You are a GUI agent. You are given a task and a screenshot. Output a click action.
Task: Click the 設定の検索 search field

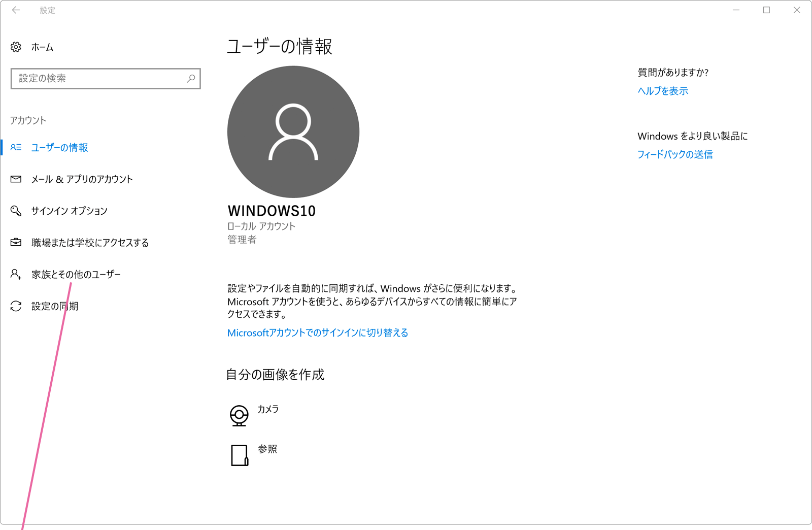coord(106,79)
